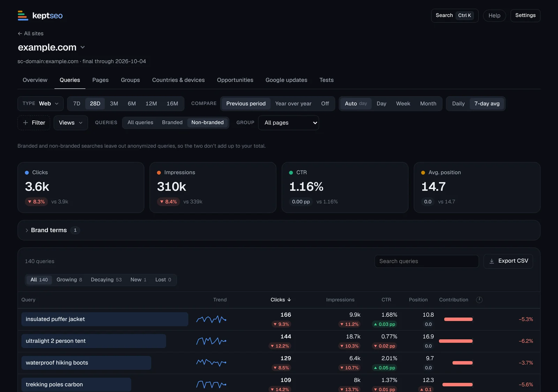Filter table to Decaying queries
The width and height of the screenshot is (558, 392).
point(106,280)
